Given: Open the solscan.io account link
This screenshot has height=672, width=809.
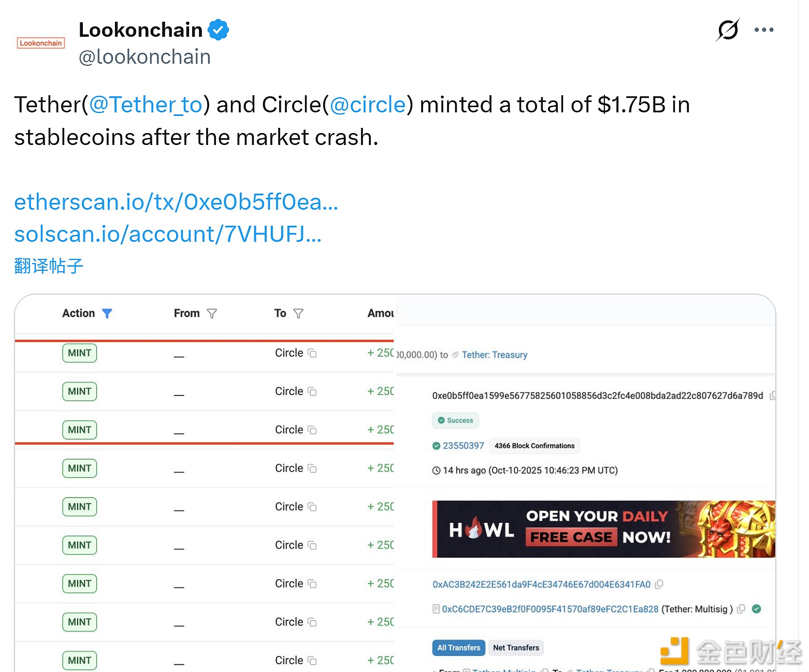Looking at the screenshot, I should coord(168,234).
